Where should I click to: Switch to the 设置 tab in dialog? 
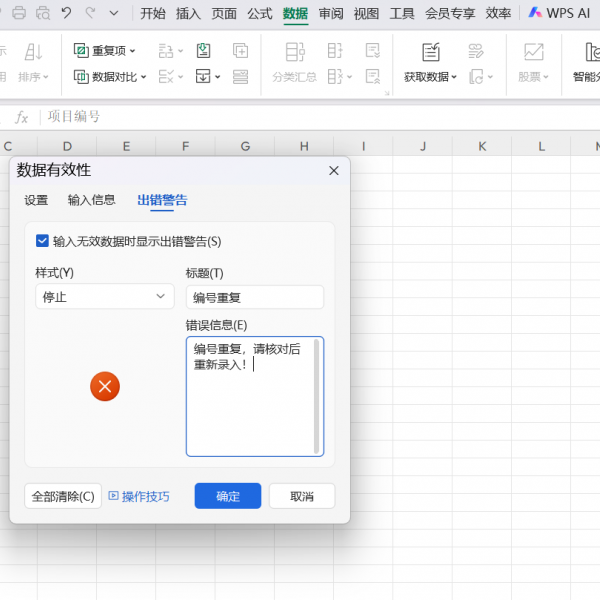pyautogui.click(x=36, y=200)
